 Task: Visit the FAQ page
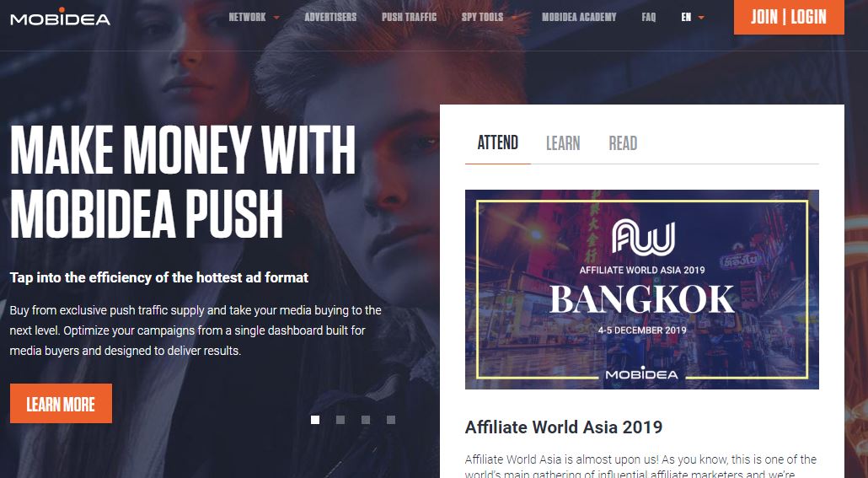pyautogui.click(x=649, y=17)
